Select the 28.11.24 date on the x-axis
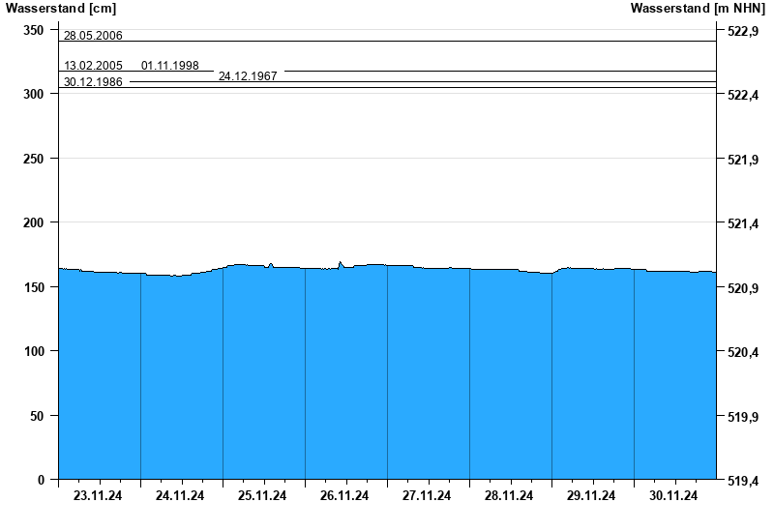 [x=510, y=496]
